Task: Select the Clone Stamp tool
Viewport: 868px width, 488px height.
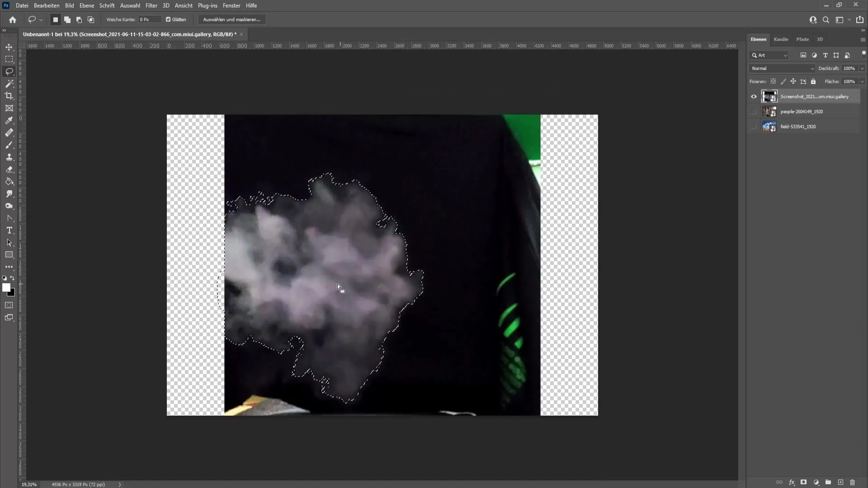Action: coord(9,156)
